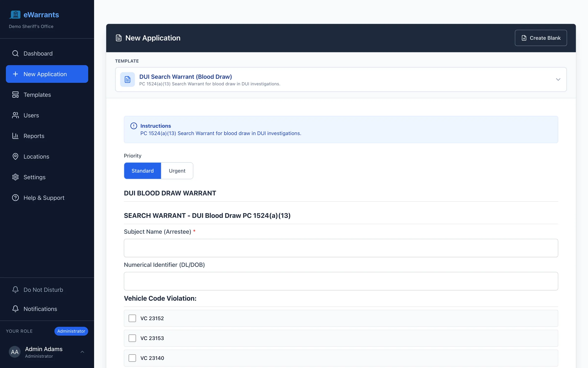The width and height of the screenshot is (588, 368).
Task: Click the VC 23152 label text
Action: click(x=152, y=318)
